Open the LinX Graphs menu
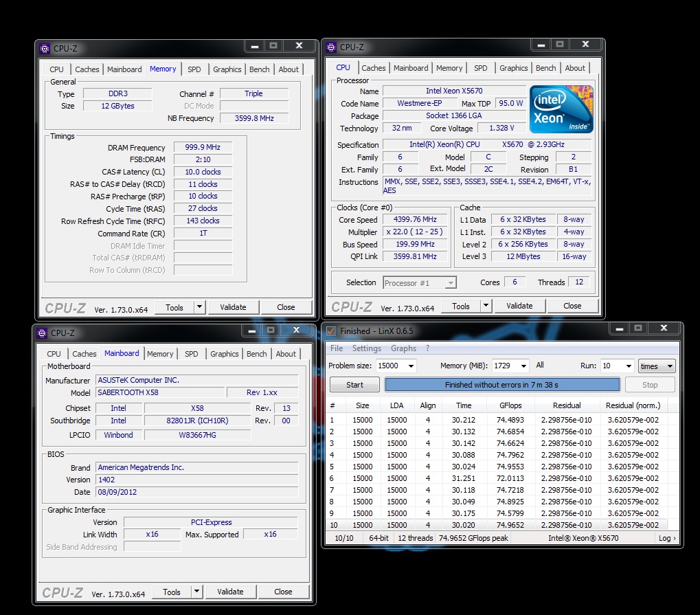 click(403, 348)
